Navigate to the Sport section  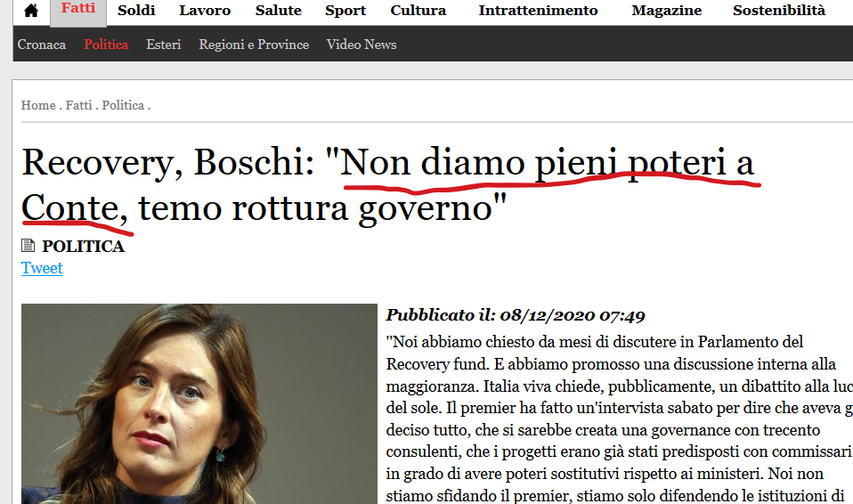pyautogui.click(x=345, y=11)
